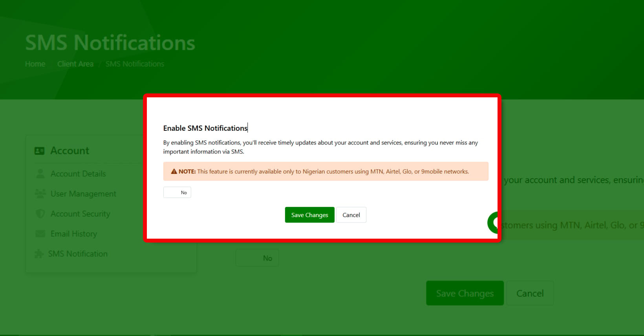
Task: Go to Home in the breadcrumb
Action: pyautogui.click(x=35, y=64)
